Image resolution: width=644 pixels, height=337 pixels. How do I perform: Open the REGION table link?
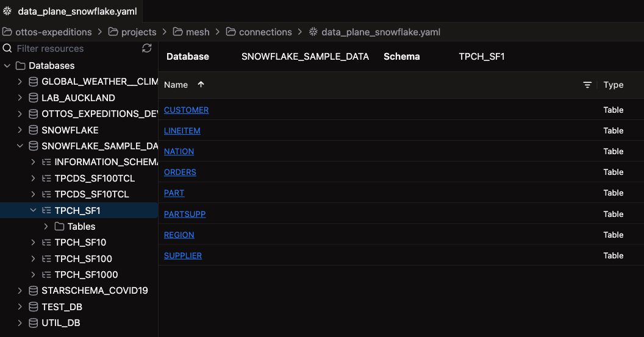pyautogui.click(x=179, y=235)
